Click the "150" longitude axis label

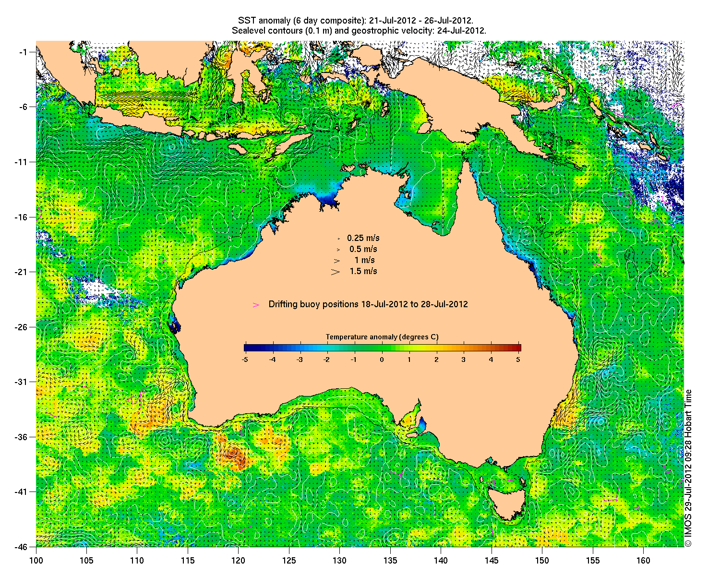(542, 561)
